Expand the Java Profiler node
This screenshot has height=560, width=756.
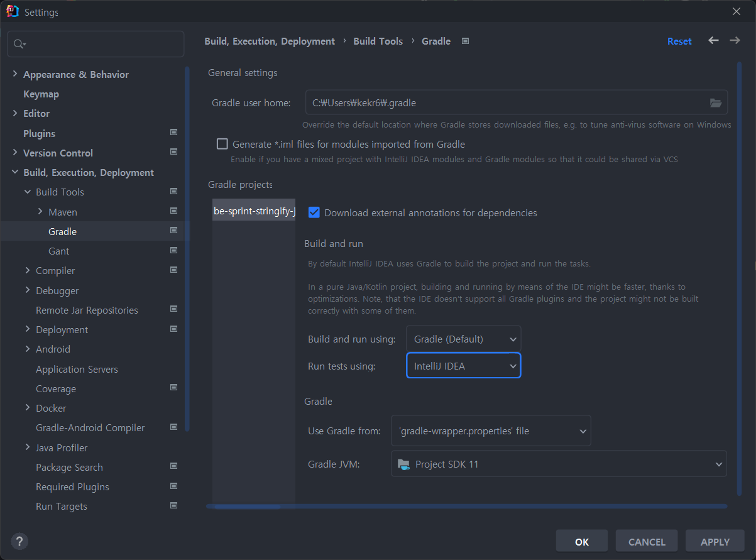[28, 447]
